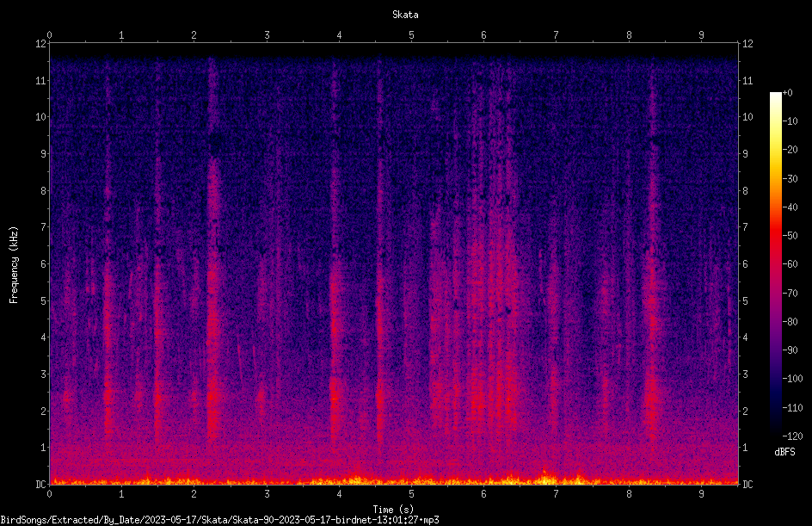This screenshot has height=526, width=812.
Task: Click the 7 second top axis marker
Action: 557,35
